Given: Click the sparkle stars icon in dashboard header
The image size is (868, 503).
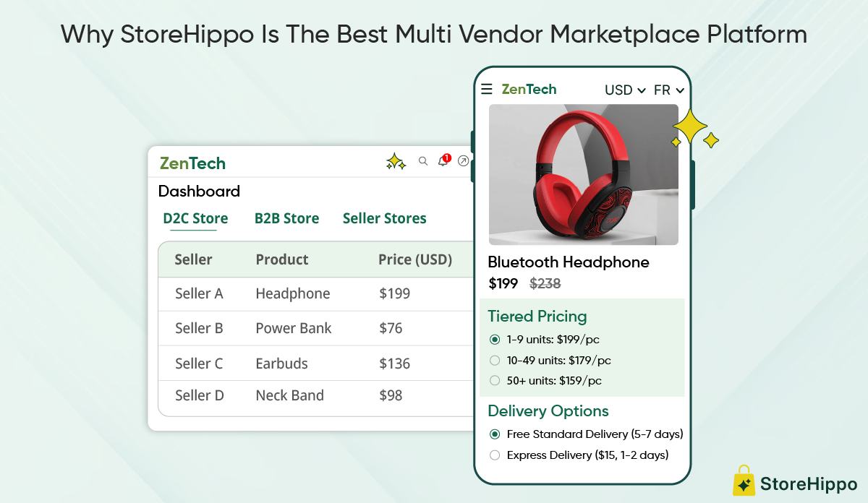Looking at the screenshot, I should click(x=396, y=161).
